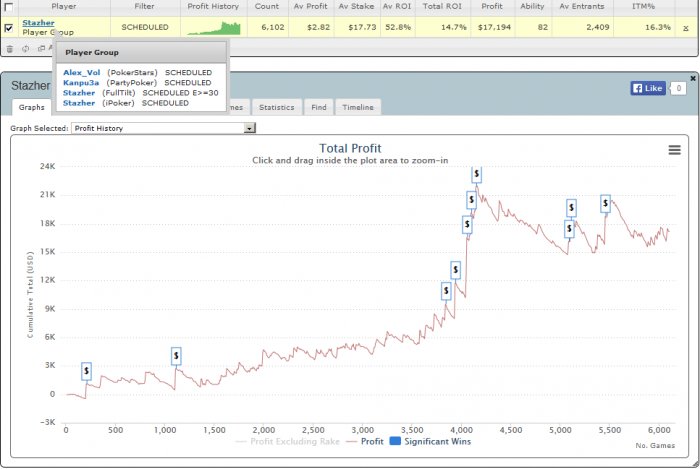Sort by the ITM% column header

(643, 6)
